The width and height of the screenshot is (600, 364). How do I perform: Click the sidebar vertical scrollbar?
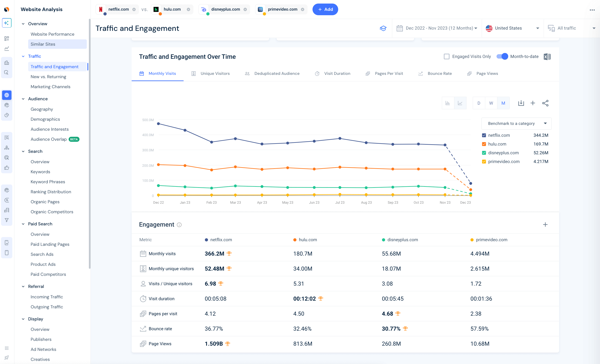click(90, 144)
